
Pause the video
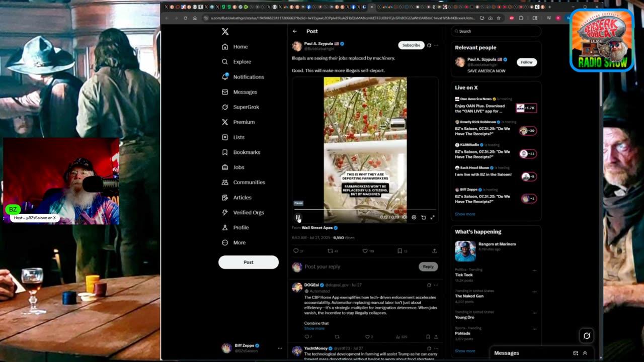pyautogui.click(x=298, y=217)
